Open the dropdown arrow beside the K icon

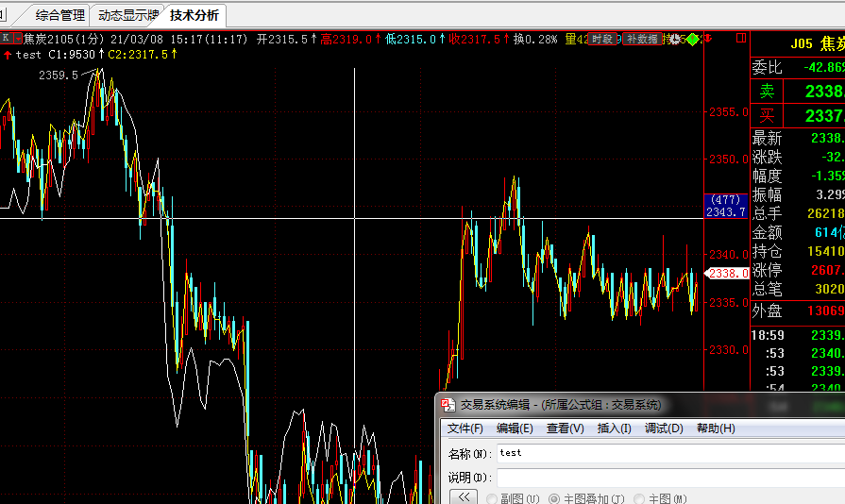[18, 39]
